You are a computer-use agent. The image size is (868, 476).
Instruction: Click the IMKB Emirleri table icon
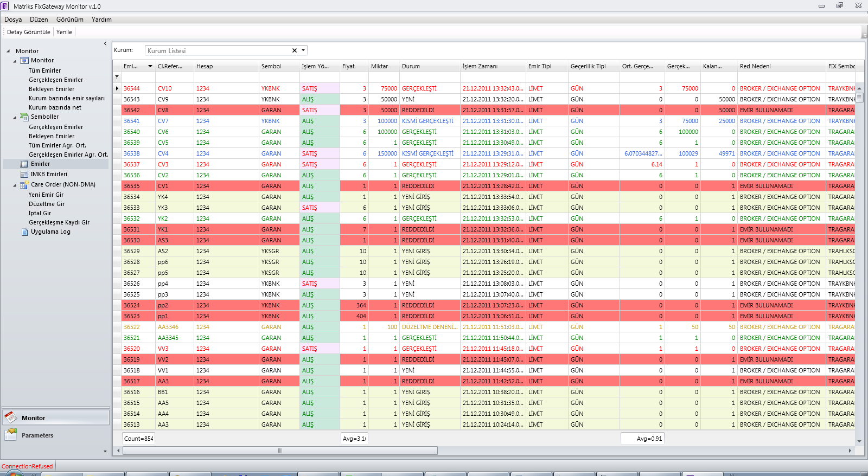tap(24, 175)
